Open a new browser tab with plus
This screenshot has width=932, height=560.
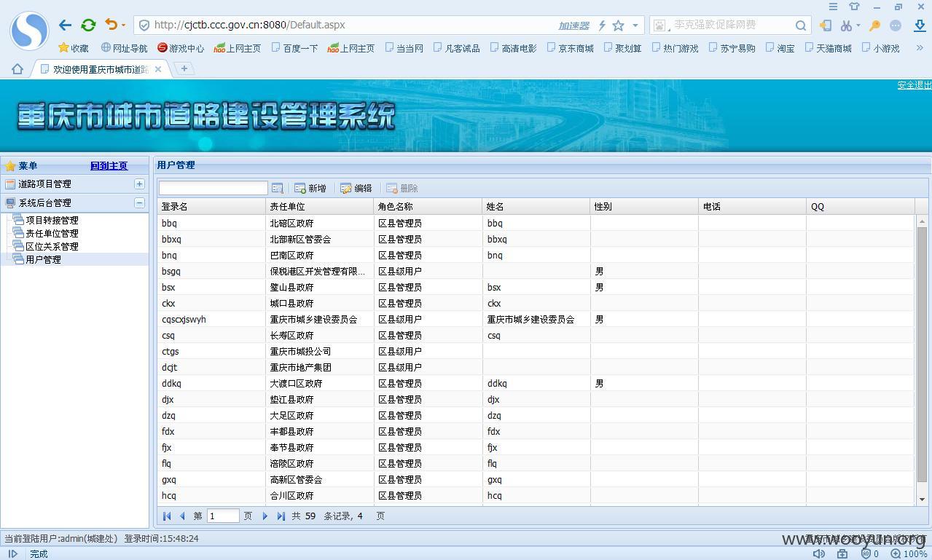(x=184, y=68)
